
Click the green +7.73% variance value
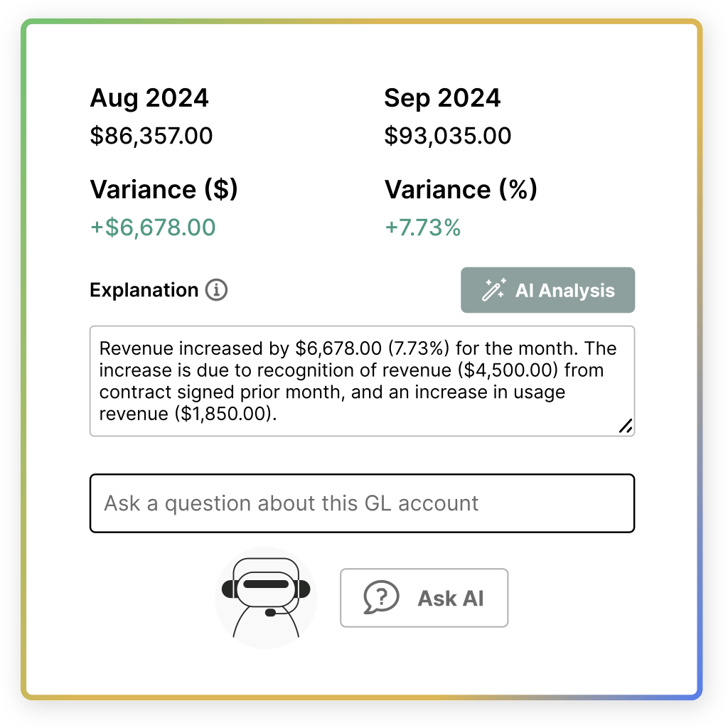[423, 227]
